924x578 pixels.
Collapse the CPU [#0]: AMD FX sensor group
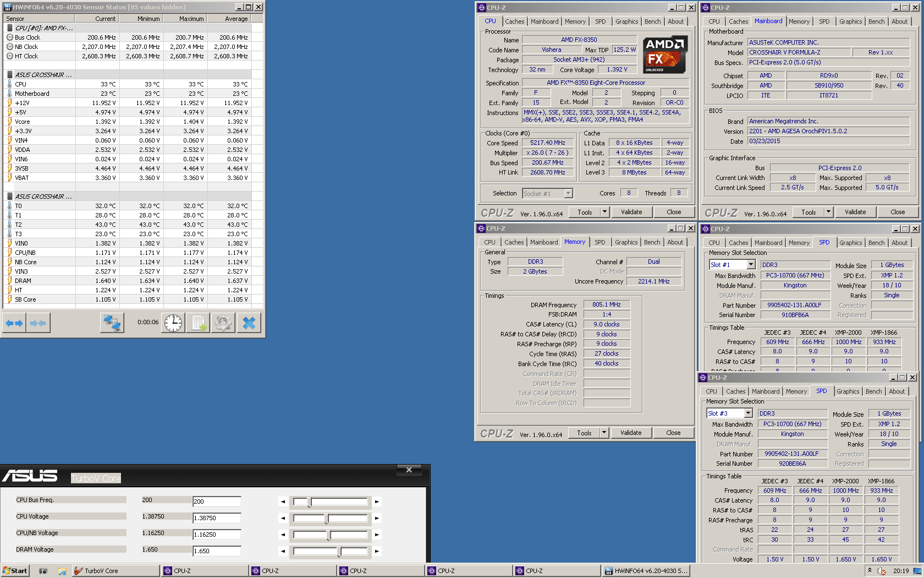(x=10, y=28)
